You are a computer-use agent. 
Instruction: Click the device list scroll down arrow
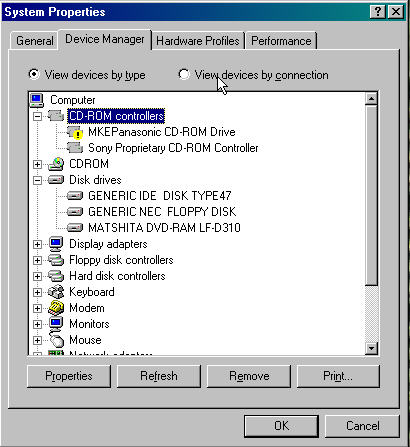(371, 349)
